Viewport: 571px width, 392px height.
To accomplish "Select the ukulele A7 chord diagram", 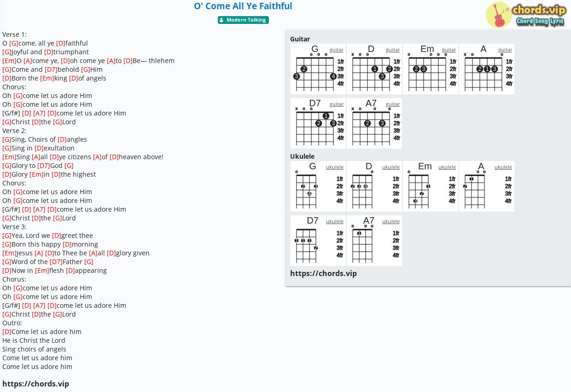I will click(x=374, y=241).
